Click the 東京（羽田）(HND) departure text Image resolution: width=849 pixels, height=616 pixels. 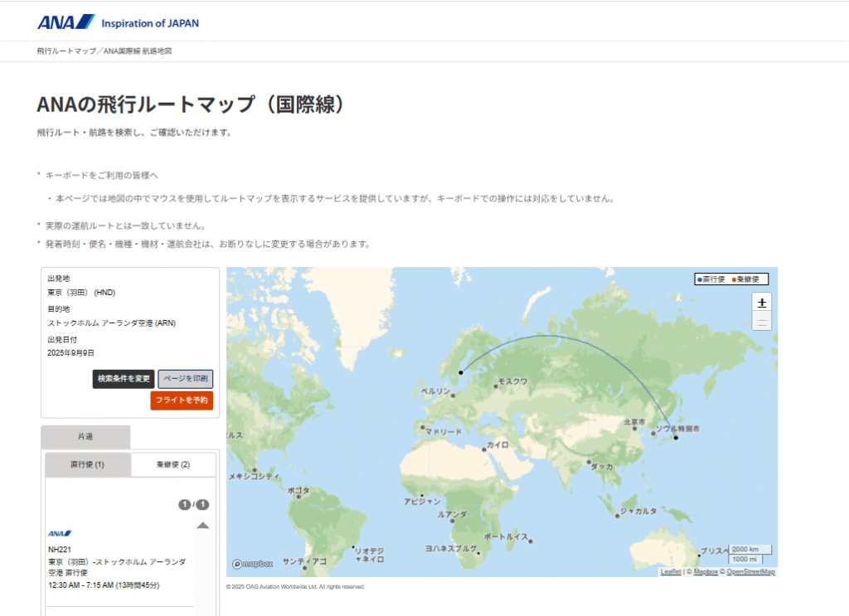click(81, 293)
